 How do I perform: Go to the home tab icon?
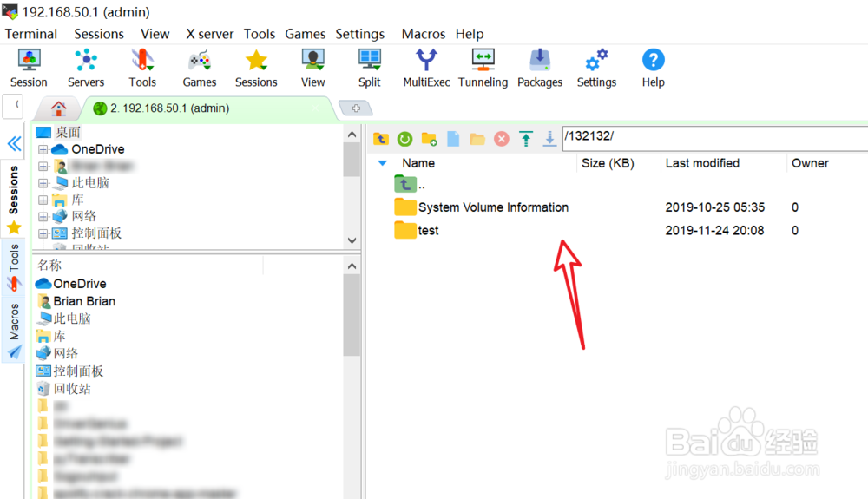(x=59, y=108)
